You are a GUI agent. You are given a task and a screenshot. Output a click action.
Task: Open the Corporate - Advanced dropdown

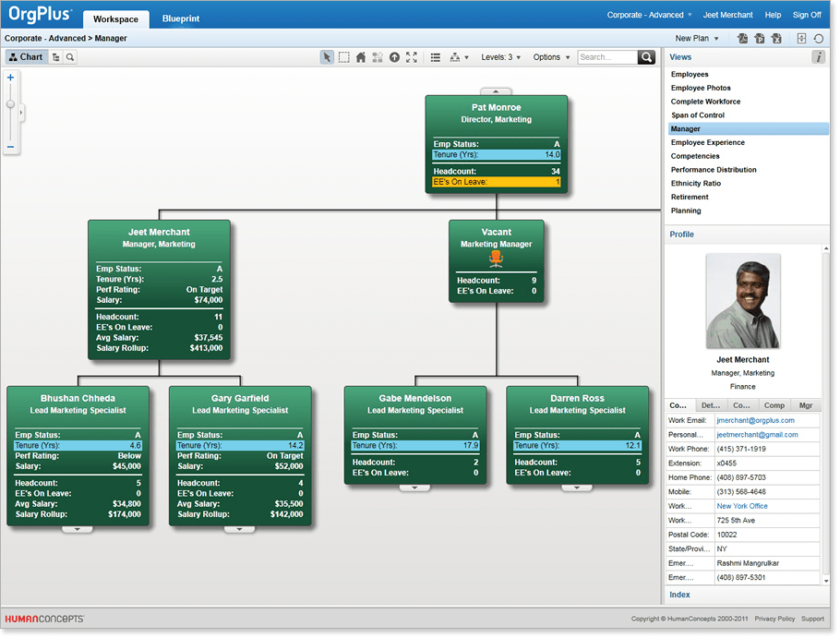(649, 15)
